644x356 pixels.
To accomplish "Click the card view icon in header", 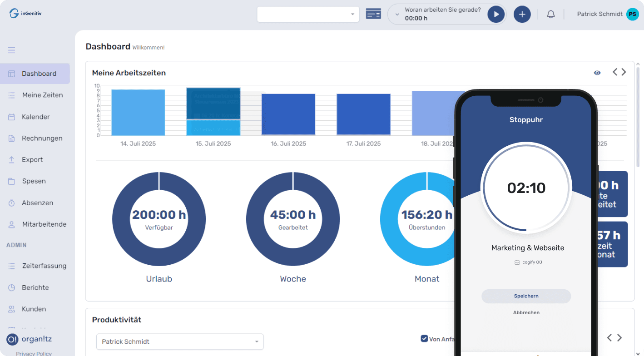I will pos(373,14).
